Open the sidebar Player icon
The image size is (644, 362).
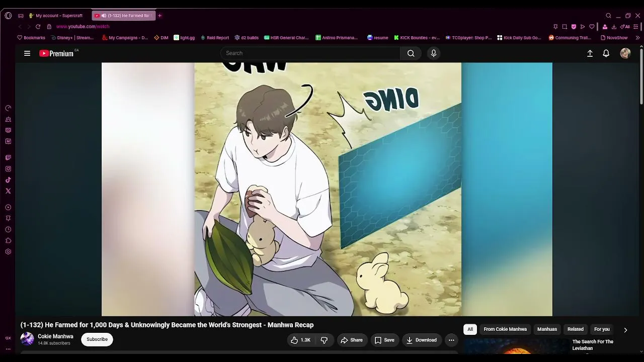(8, 207)
